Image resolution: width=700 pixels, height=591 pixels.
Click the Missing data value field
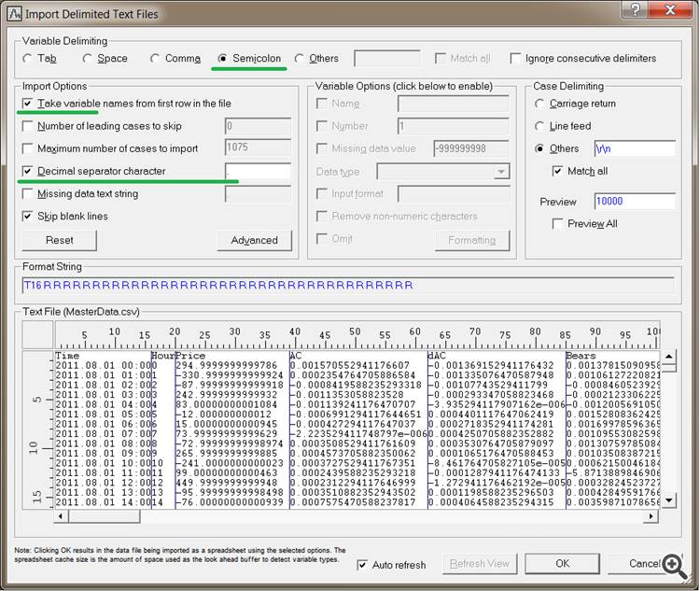click(x=471, y=148)
